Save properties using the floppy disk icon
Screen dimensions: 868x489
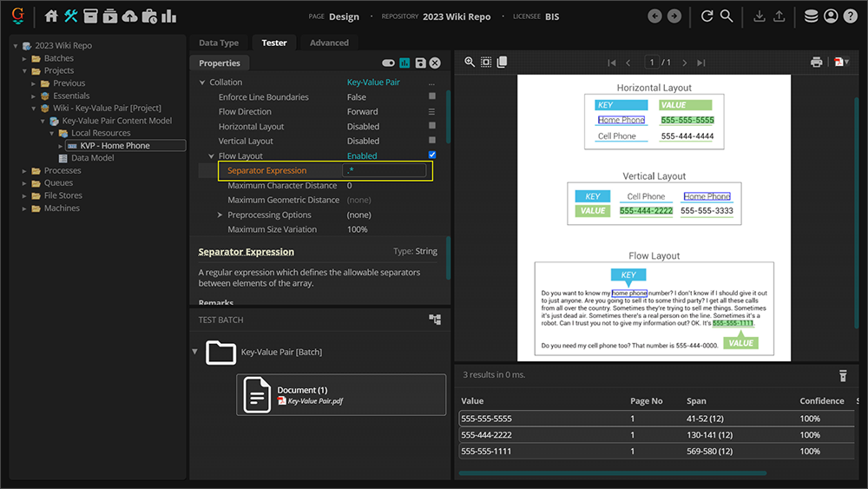point(420,63)
